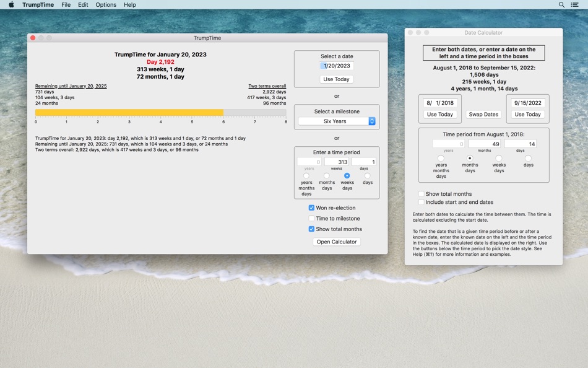Enable Show total months in Date Calculator
This screenshot has width=588, height=368.
[x=421, y=194]
